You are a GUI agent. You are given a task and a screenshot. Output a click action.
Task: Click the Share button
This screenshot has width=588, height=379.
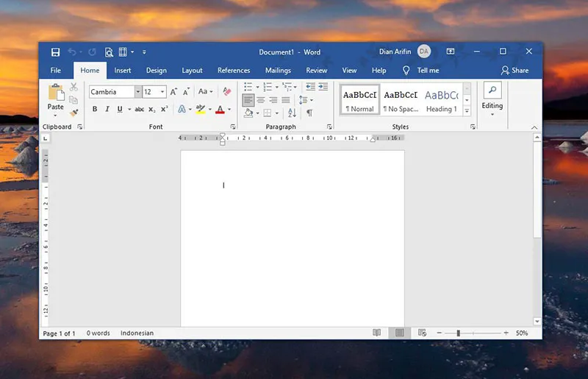click(x=514, y=71)
